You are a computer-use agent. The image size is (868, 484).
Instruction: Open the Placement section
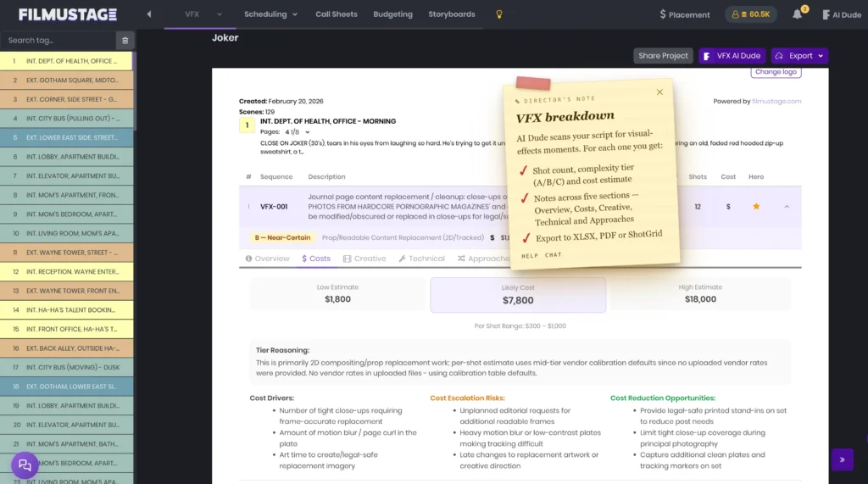click(684, 15)
